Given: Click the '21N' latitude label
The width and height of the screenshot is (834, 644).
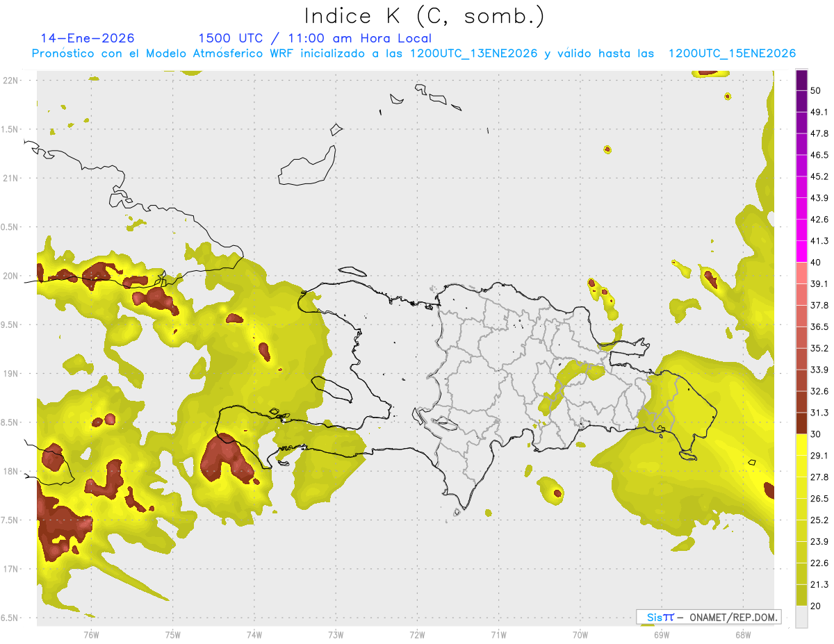Looking at the screenshot, I should click(x=10, y=179).
